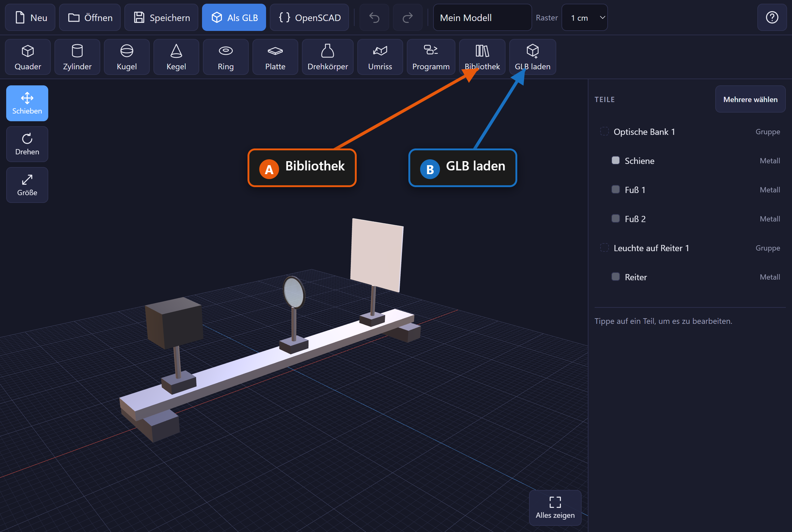The height and width of the screenshot is (532, 792).
Task: Select the Leuchte auf Reiter 1 group
Action: click(x=690, y=248)
